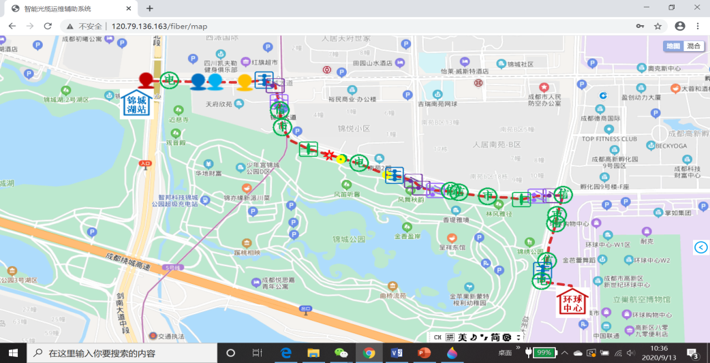Viewport: 710px width, 363px height.
Task: Select green 电 circle above 林风雅径
Action: (x=487, y=196)
